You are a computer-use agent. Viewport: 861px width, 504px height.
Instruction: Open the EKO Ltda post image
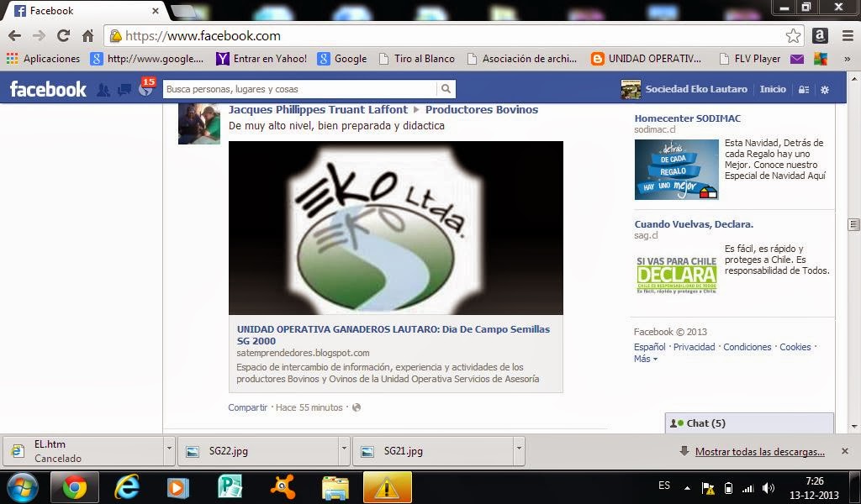pyautogui.click(x=396, y=228)
